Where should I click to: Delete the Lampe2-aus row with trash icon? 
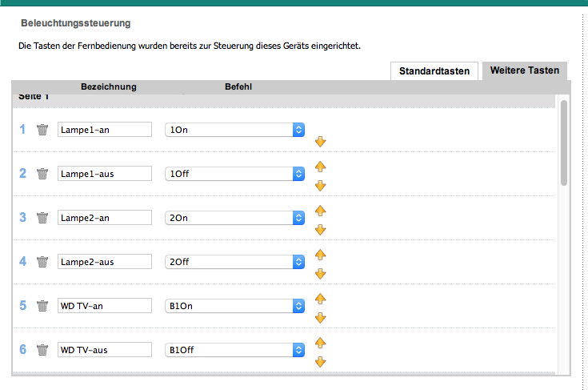(x=42, y=262)
